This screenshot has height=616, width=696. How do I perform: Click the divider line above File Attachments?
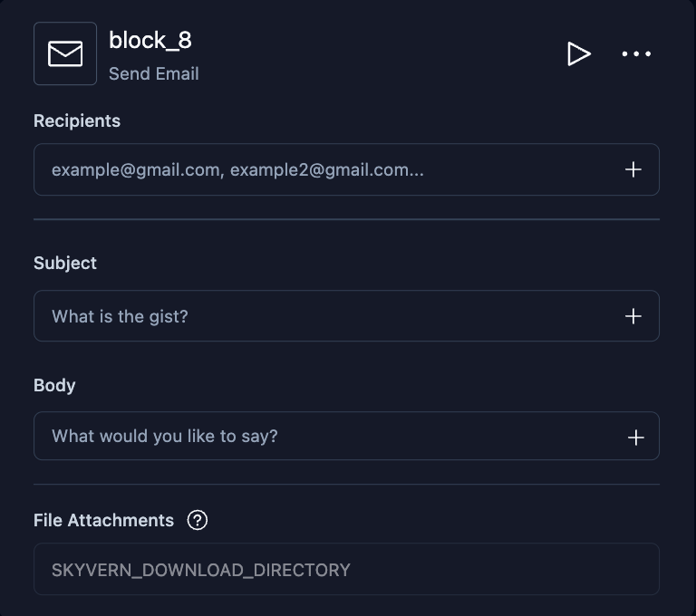pos(346,485)
